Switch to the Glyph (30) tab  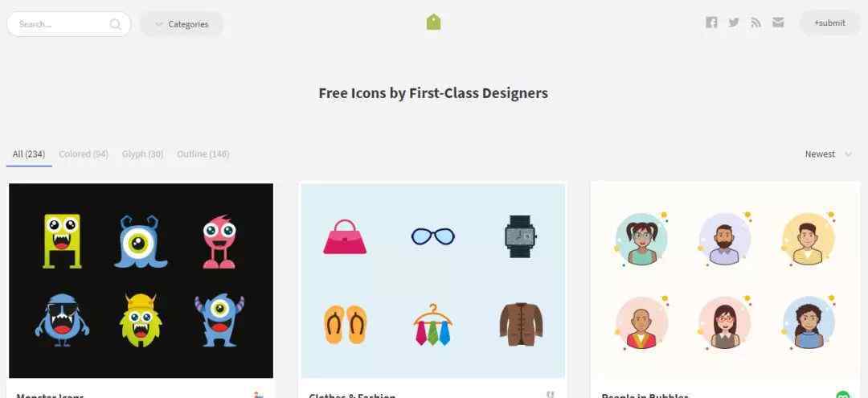point(142,154)
